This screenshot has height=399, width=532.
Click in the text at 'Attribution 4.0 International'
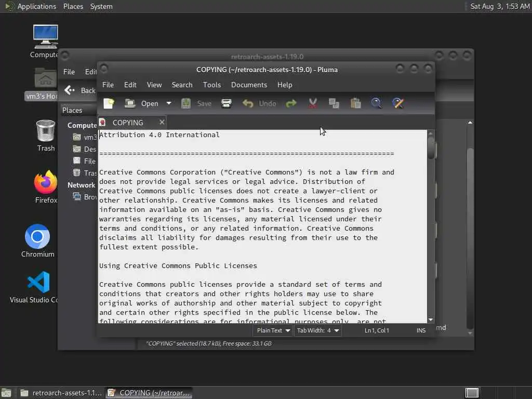coord(159,135)
